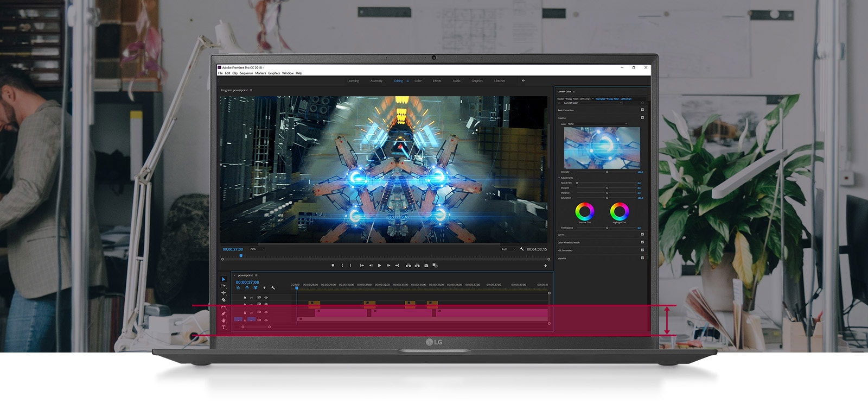Toggle the Vignette checkbox
The image size is (868, 409).
pyautogui.click(x=642, y=258)
